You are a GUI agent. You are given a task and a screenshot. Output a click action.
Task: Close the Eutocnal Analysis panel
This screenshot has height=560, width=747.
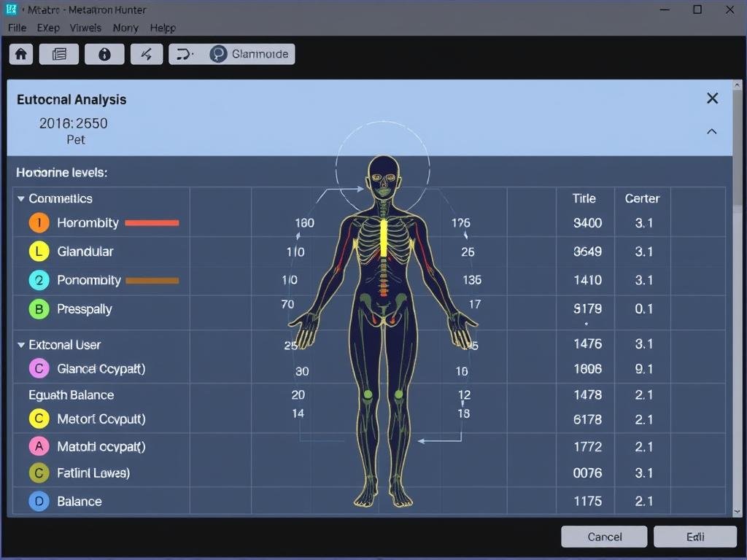(x=713, y=98)
